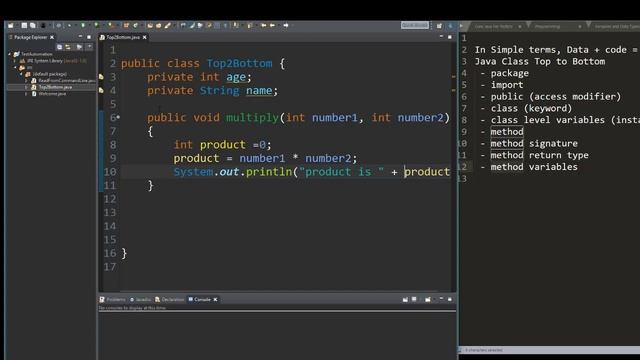640x360 pixels.
Task: Select Welcome.java in Package Explorer
Action: [x=52, y=93]
